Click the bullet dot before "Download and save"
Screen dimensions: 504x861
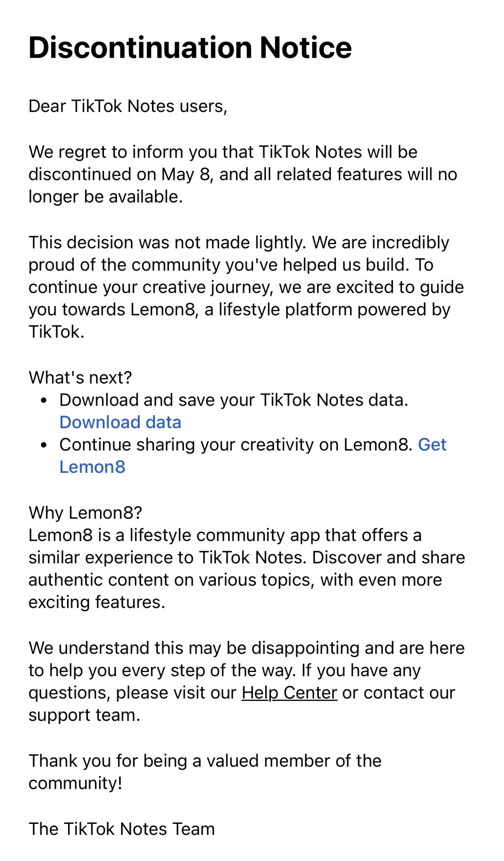pos(44,400)
